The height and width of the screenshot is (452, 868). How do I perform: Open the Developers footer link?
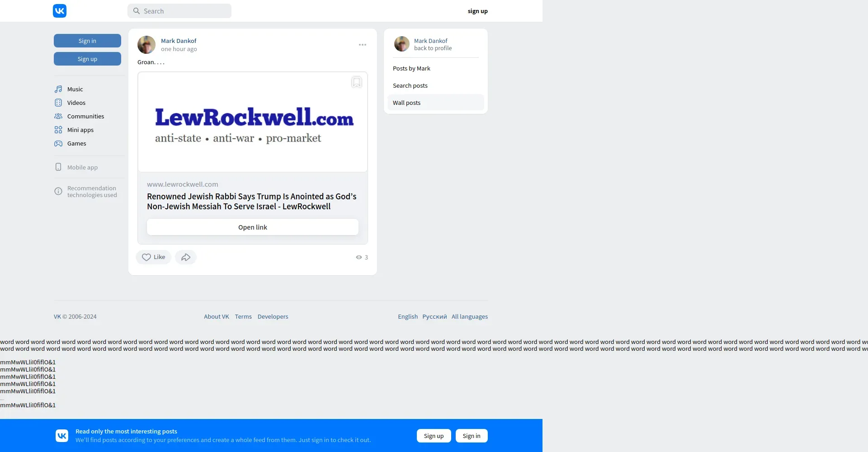point(273,316)
